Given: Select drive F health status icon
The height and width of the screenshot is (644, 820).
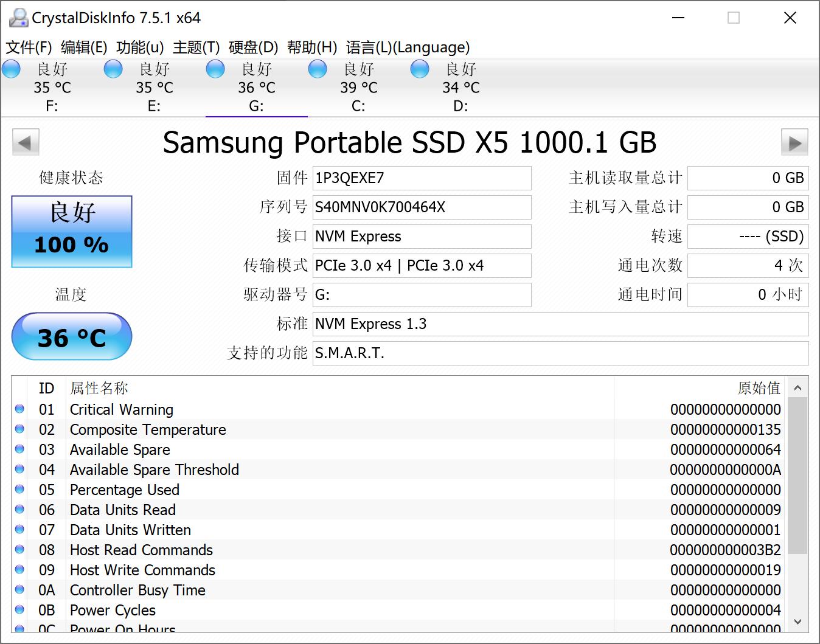Looking at the screenshot, I should click(x=11, y=69).
